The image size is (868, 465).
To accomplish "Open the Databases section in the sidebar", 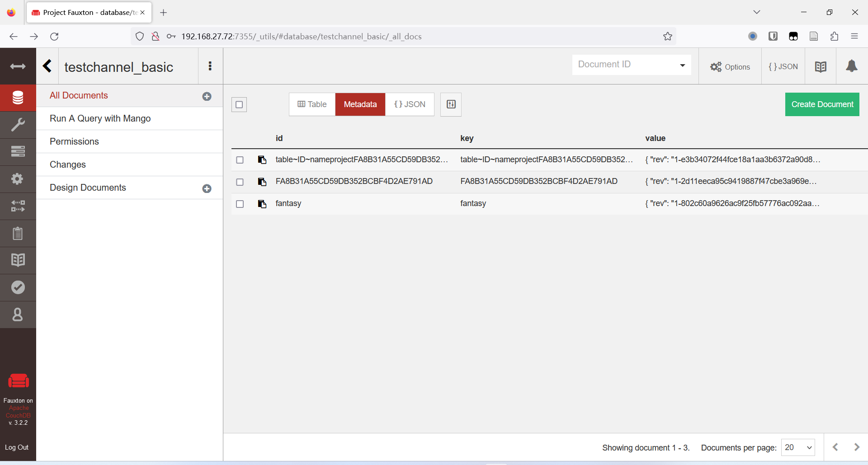I will point(18,98).
